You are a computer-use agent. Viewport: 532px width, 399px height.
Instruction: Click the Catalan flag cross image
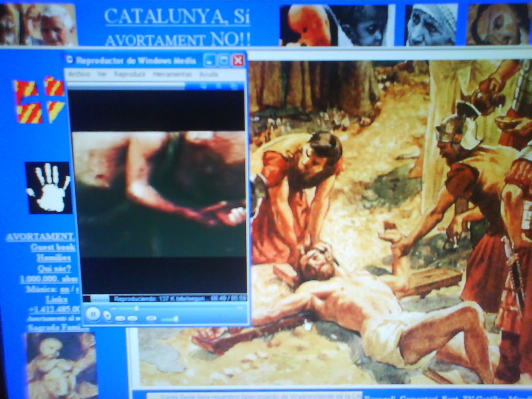point(39,100)
